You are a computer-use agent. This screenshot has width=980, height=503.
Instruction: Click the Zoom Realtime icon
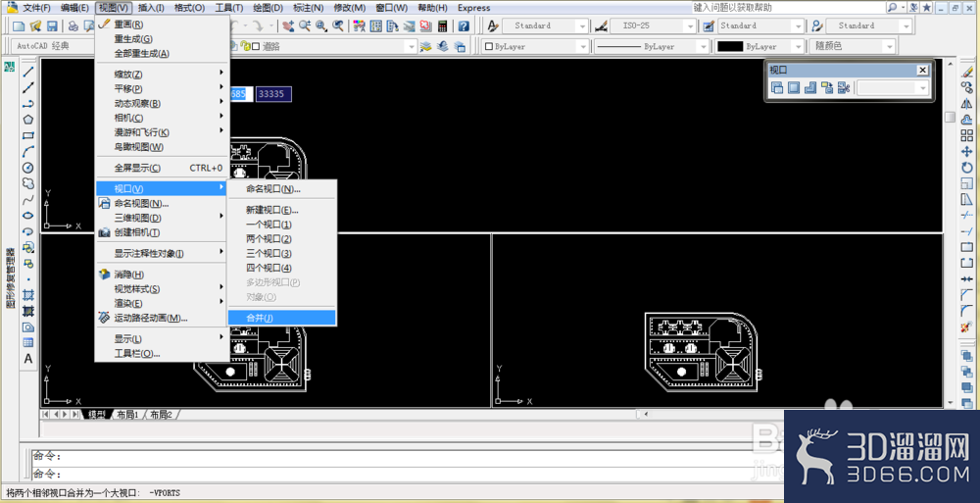point(305,25)
